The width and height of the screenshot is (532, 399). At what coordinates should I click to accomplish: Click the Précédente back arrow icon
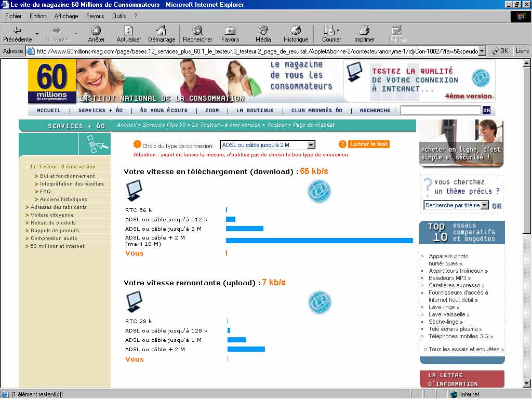[x=17, y=31]
